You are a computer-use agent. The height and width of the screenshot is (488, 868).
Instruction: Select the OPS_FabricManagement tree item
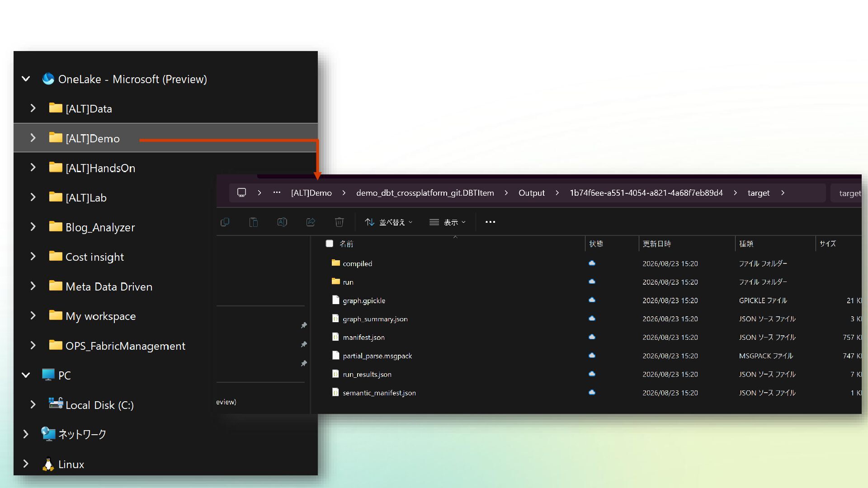click(x=115, y=346)
